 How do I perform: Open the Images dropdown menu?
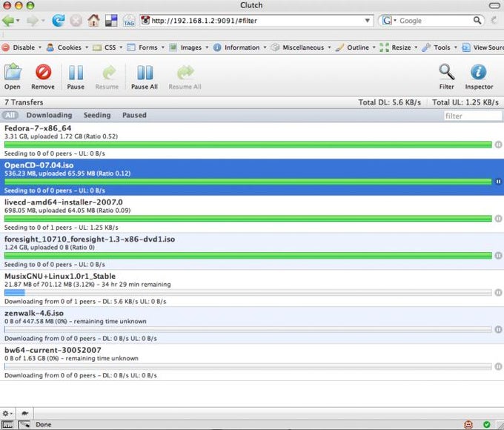189,47
